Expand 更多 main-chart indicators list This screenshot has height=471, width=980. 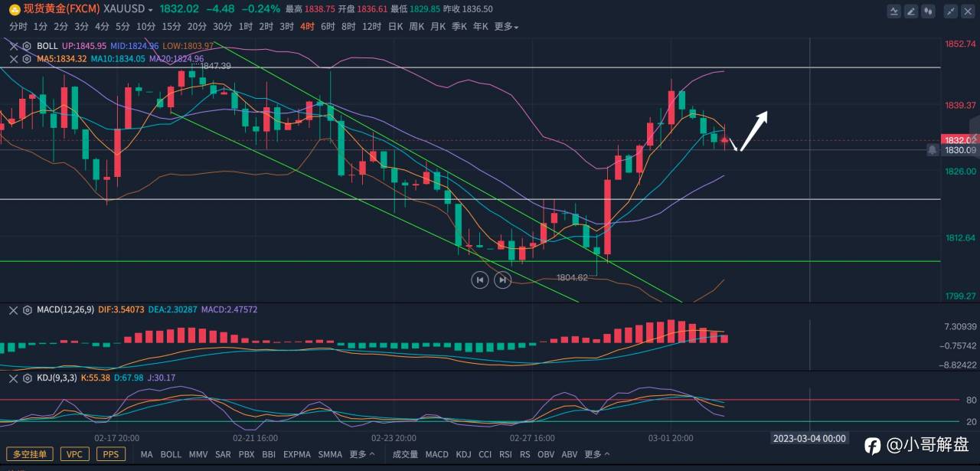[362, 454]
